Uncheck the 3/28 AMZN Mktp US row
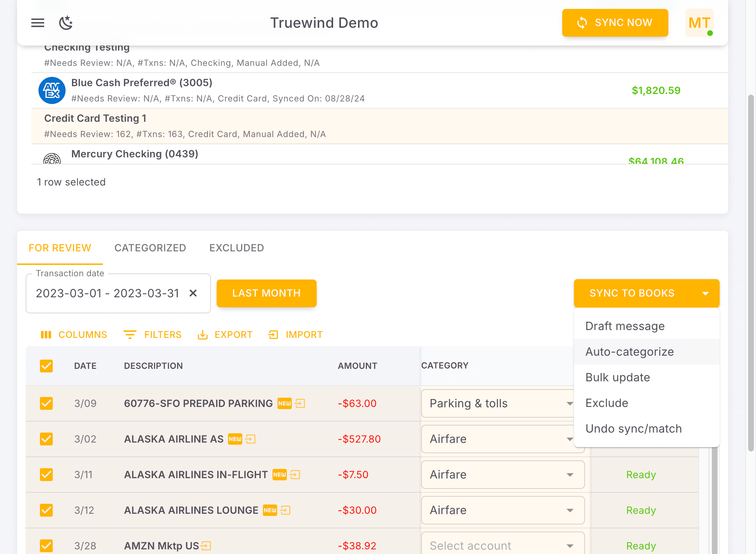 click(46, 546)
